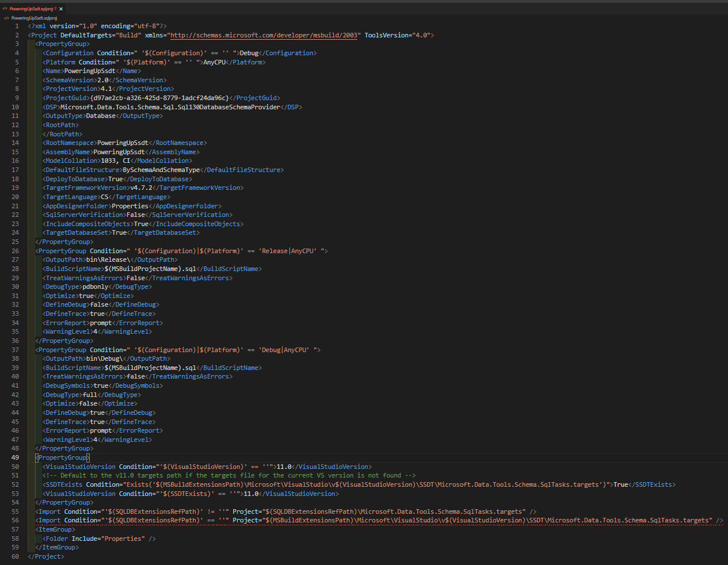The height and width of the screenshot is (565, 728).
Task: Place cursor on the utf-8 encoding value
Action: point(147,26)
